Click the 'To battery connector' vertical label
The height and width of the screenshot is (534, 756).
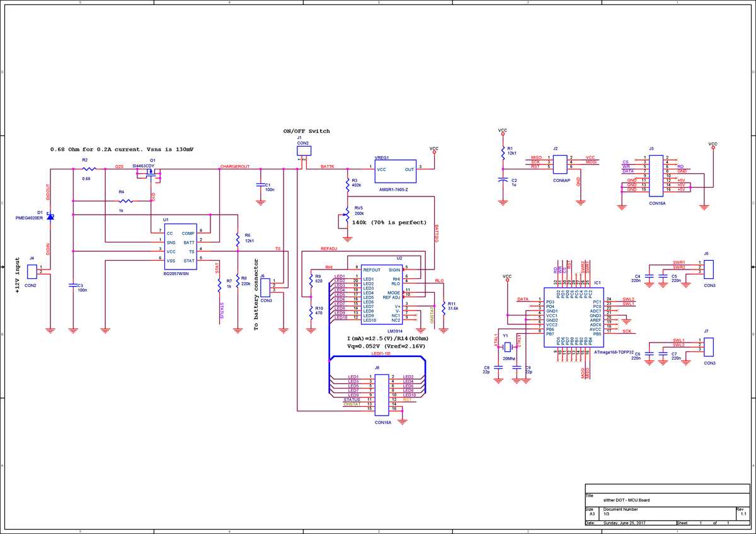coord(256,295)
